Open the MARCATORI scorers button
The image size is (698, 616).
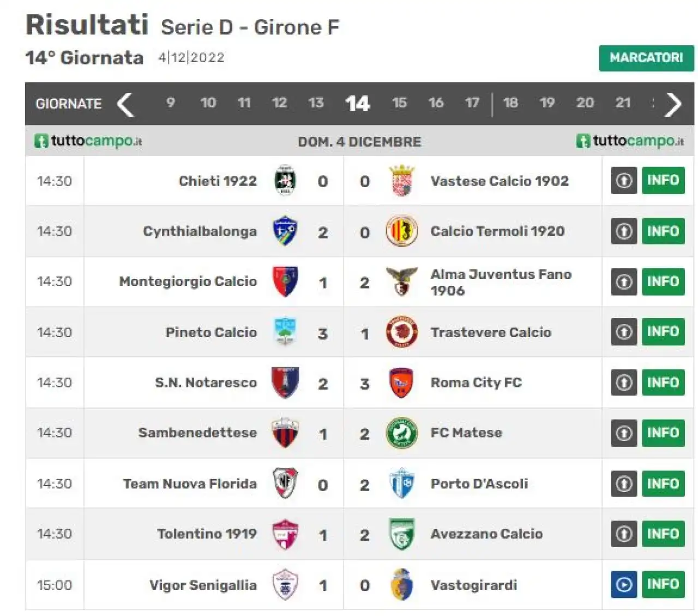[646, 58]
